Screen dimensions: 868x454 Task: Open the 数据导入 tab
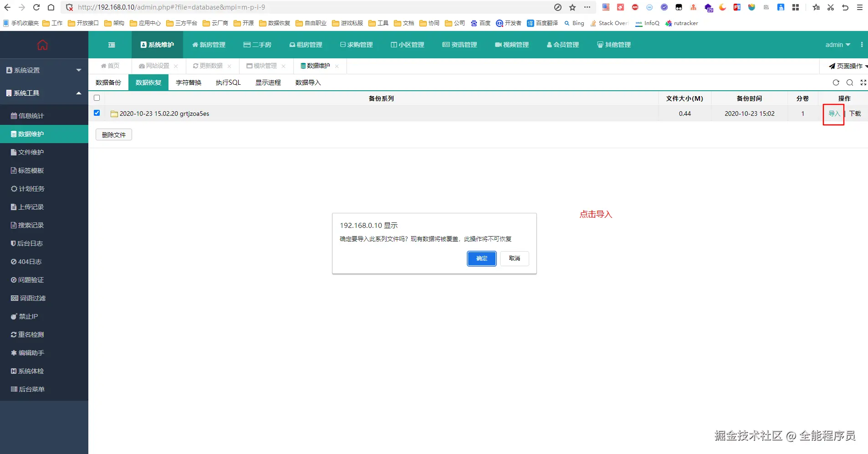coord(308,83)
